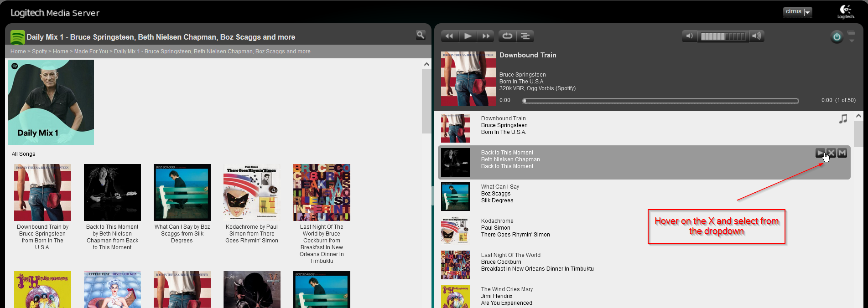
Task: Go to Made For You breadcrumb
Action: click(91, 51)
